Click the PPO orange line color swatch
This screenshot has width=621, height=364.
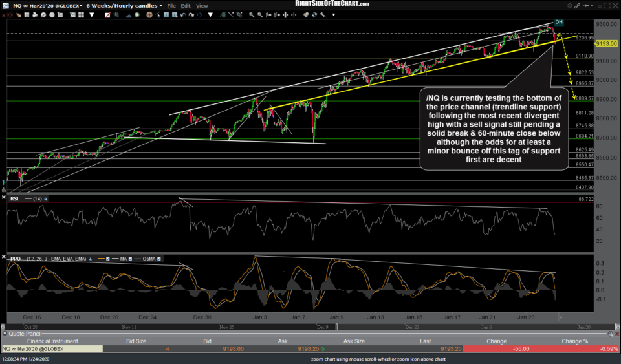pos(102,259)
